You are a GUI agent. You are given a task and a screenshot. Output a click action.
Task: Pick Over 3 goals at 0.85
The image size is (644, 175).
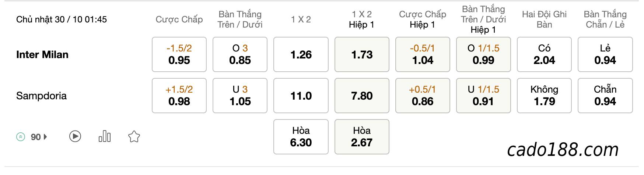point(240,54)
